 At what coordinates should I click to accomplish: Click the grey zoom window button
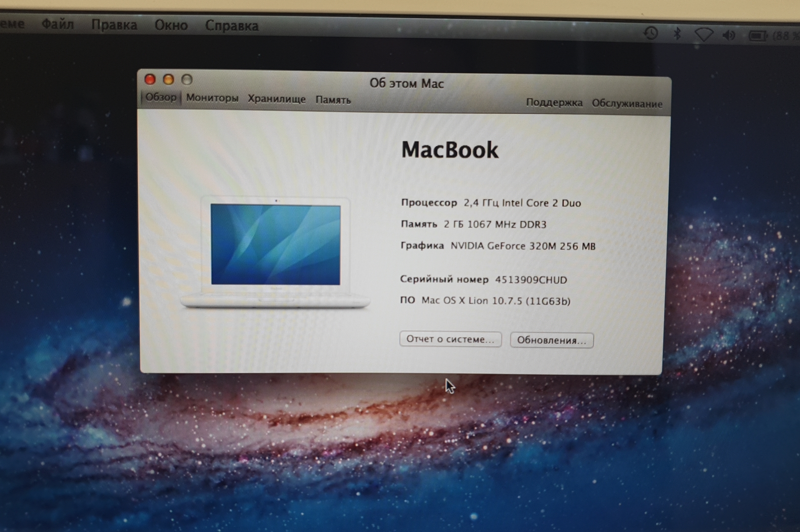187,79
